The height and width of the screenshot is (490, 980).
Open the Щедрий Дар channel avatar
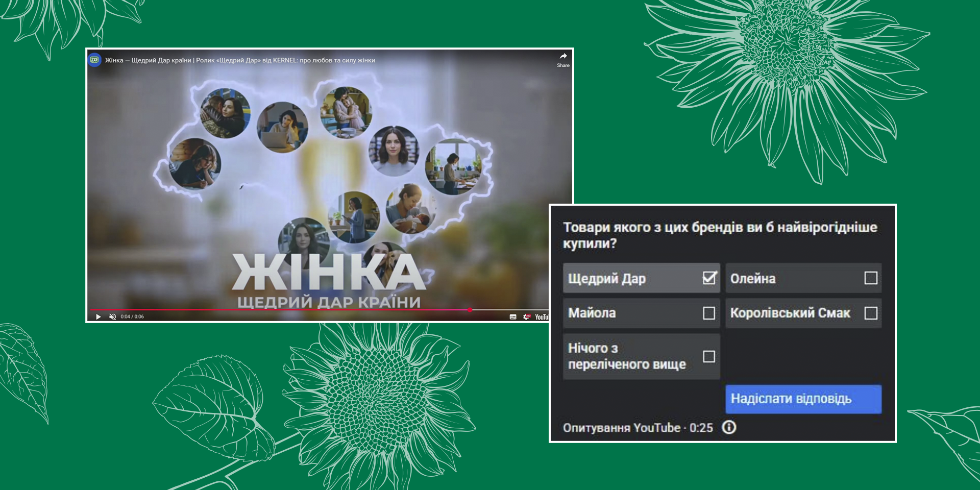[x=95, y=60]
